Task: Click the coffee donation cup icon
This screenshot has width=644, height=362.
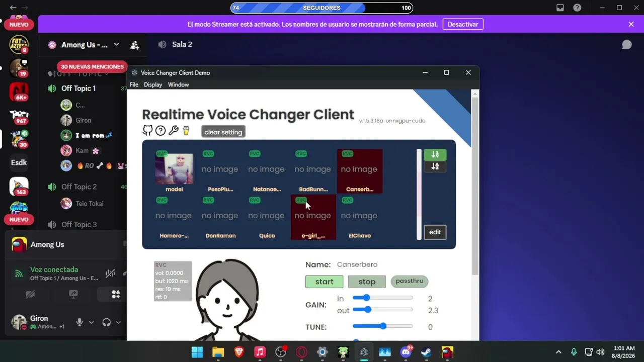Action: pyautogui.click(x=186, y=131)
